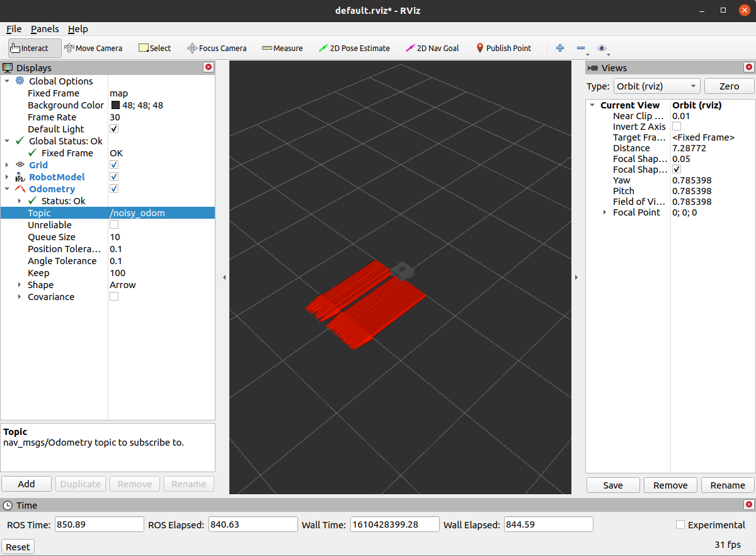Image resolution: width=756 pixels, height=556 pixels.
Task: Expand the Focal Point property
Action: click(605, 212)
